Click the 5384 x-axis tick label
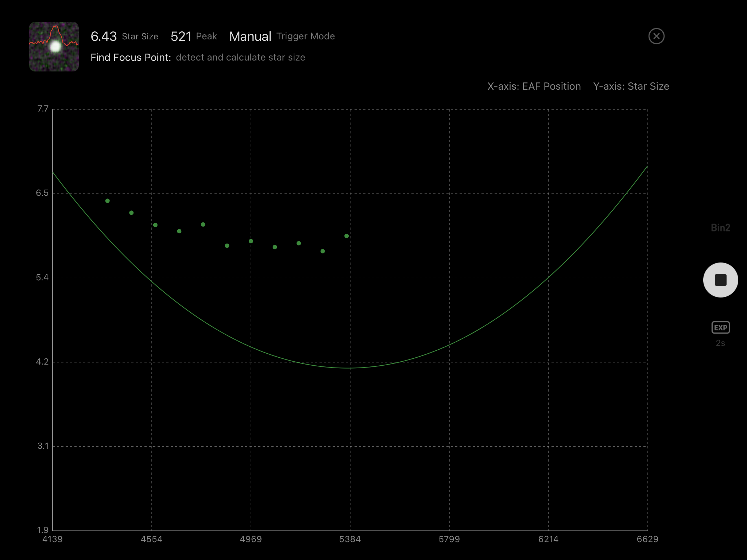 point(350,539)
